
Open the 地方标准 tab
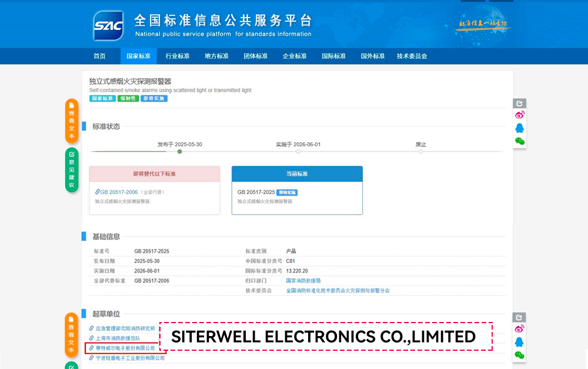pos(216,56)
